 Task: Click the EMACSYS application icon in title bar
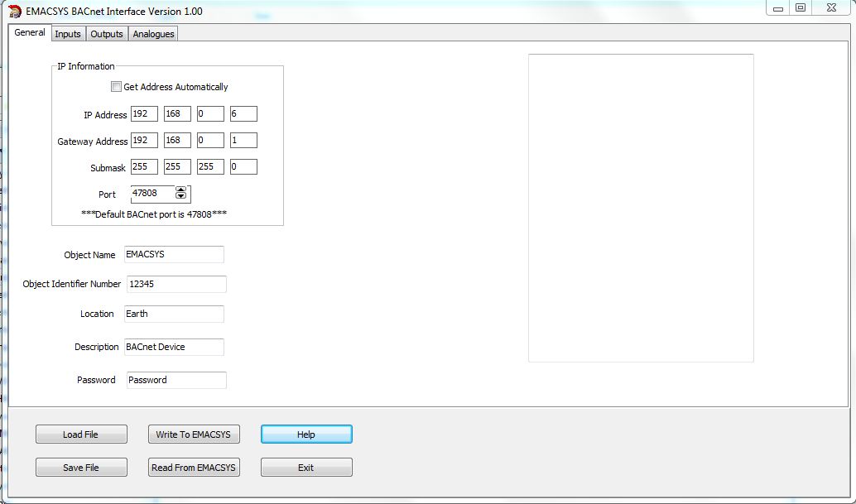[x=14, y=12]
